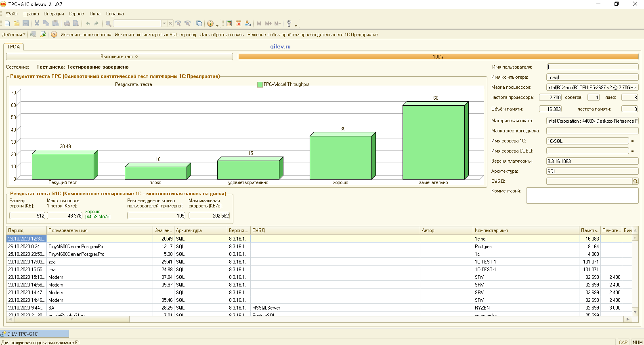Click the question mark help icon
The height and width of the screenshot is (345, 644).
coord(54,35)
